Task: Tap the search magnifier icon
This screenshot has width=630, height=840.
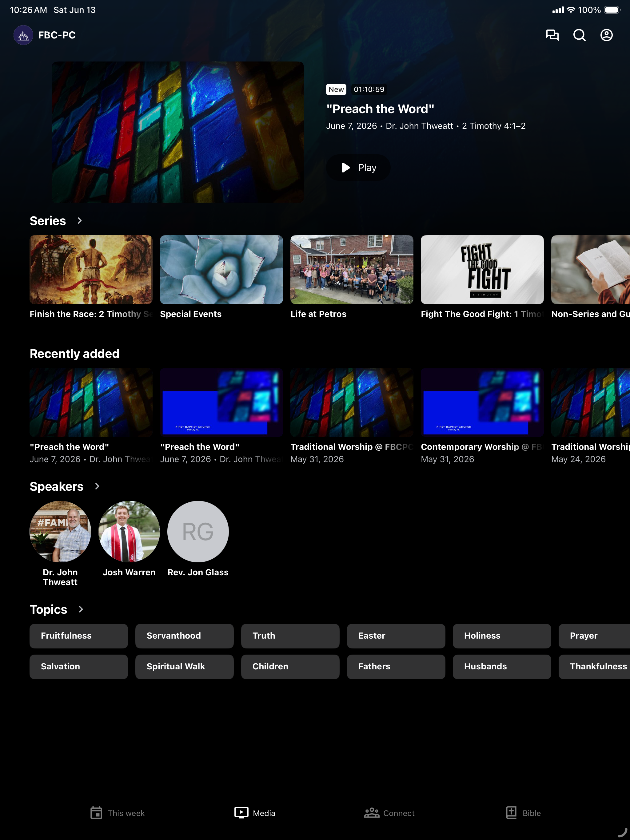Action: (579, 35)
